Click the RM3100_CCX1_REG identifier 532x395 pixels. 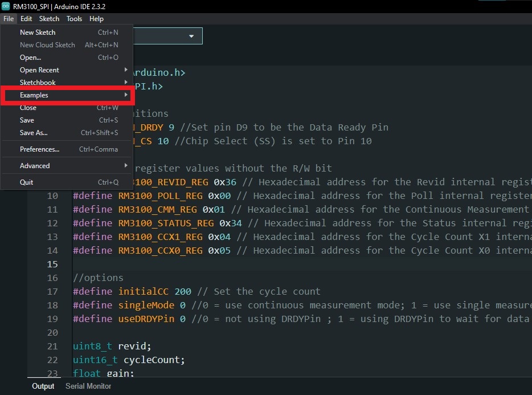coord(160,237)
